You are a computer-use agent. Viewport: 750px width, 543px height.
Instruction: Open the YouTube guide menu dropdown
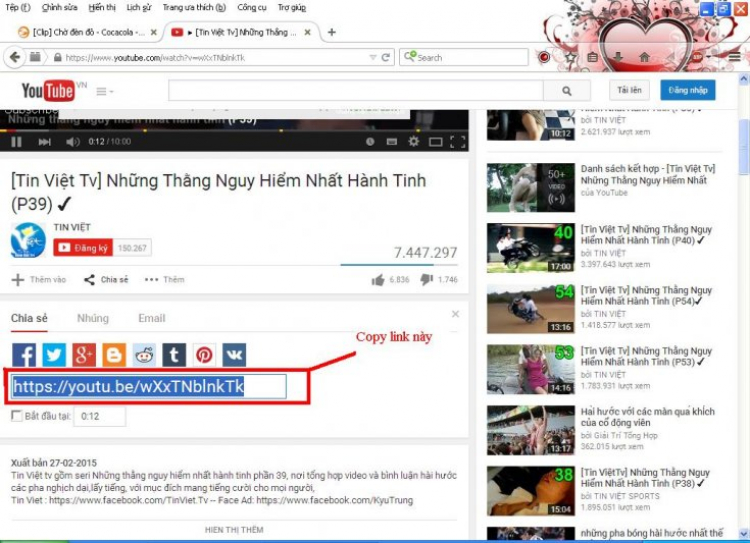[105, 91]
